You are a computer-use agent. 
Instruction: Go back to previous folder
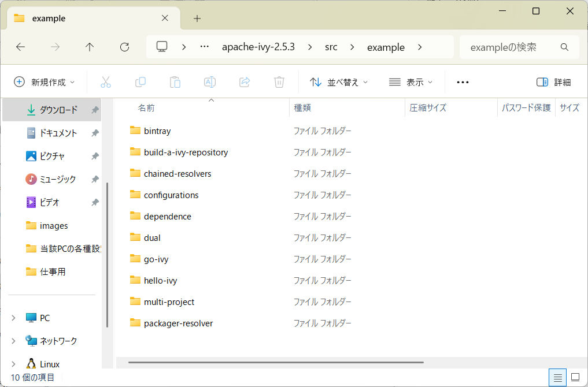pyautogui.click(x=21, y=47)
